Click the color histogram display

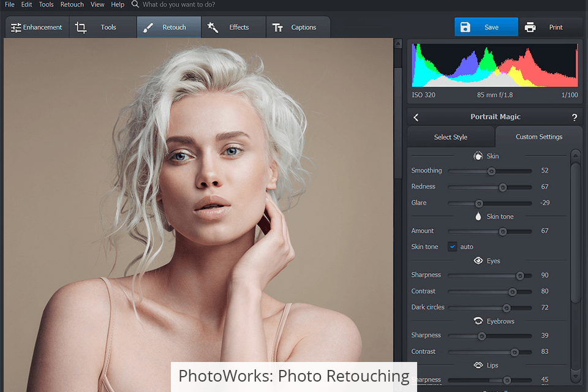point(495,66)
